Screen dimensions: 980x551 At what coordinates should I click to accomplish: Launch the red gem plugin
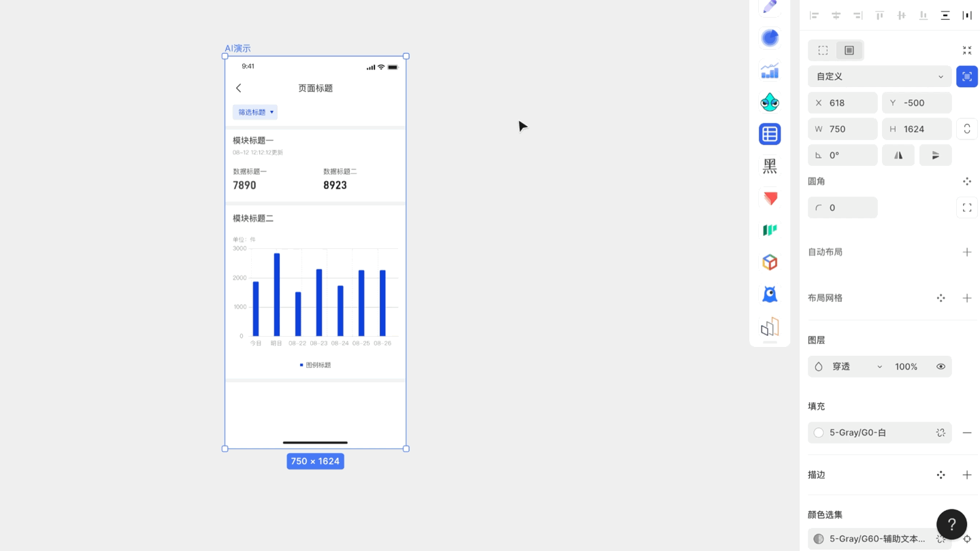(770, 198)
